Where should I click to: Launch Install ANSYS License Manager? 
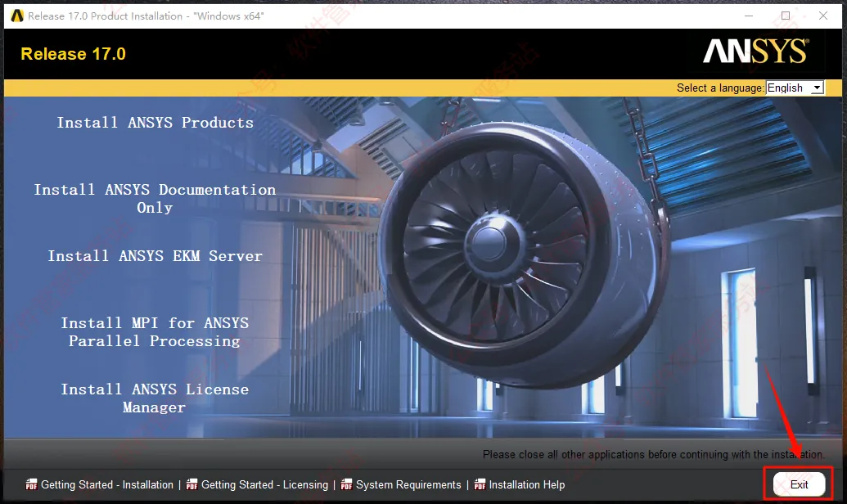155,398
